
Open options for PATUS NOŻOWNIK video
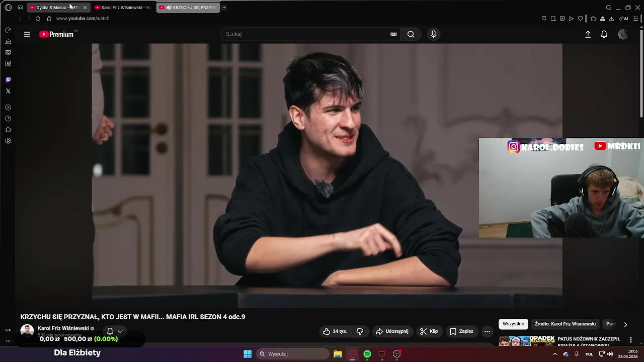631,340
